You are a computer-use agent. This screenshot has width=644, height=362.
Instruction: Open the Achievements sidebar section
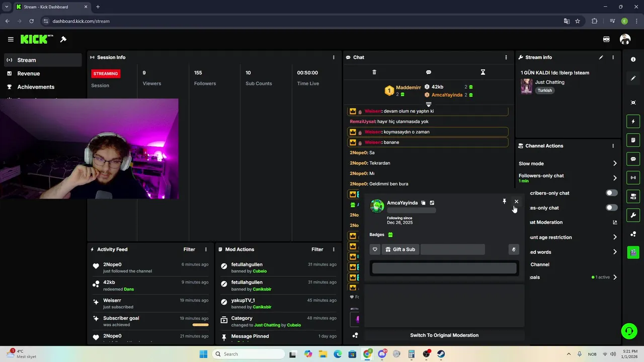[42, 87]
